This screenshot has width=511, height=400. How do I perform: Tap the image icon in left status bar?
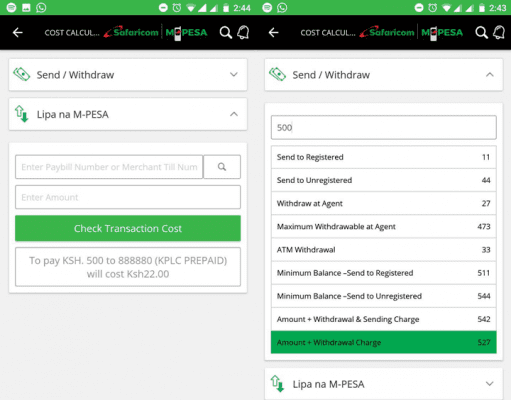pyautogui.click(x=26, y=8)
